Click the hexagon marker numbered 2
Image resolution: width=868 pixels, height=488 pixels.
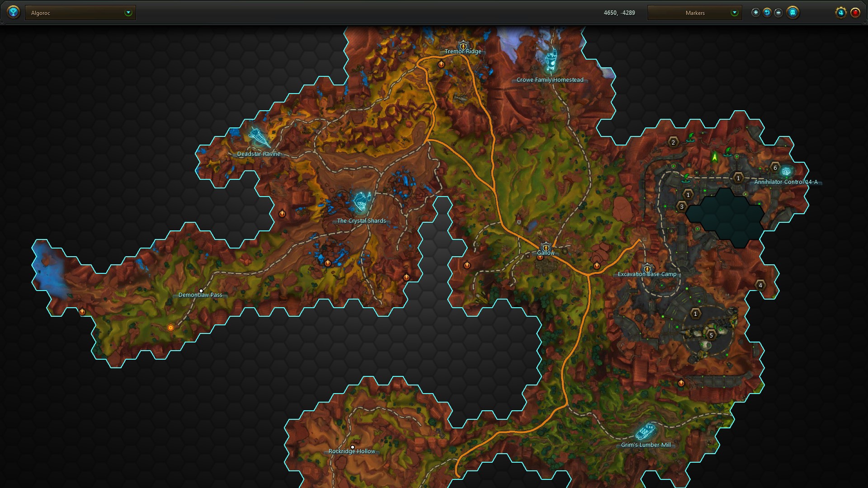(673, 142)
